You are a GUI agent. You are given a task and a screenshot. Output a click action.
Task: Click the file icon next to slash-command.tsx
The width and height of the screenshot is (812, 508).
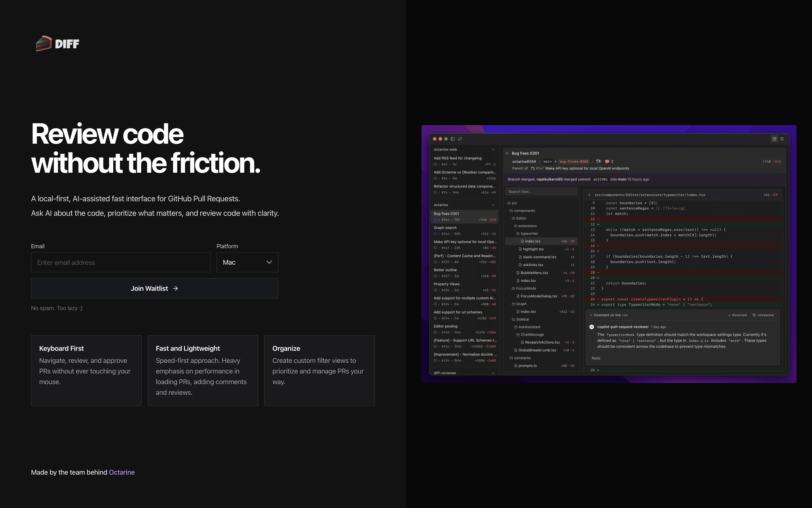[520, 257]
